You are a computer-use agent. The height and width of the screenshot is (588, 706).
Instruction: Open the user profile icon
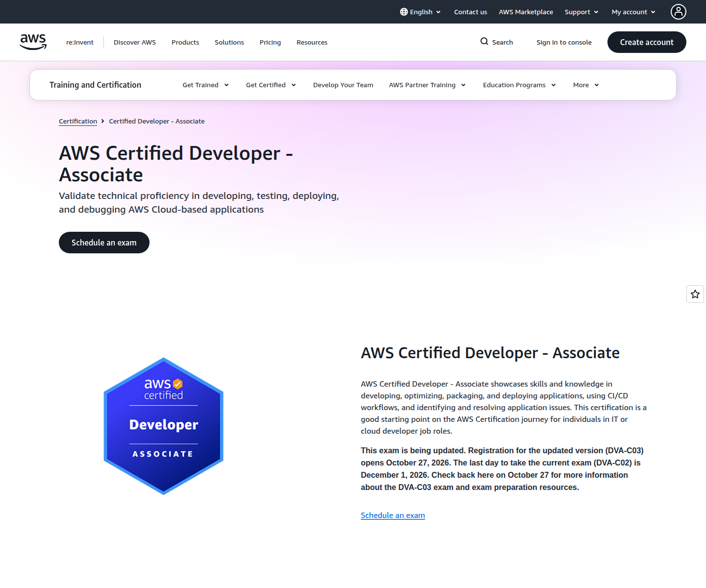pos(679,12)
